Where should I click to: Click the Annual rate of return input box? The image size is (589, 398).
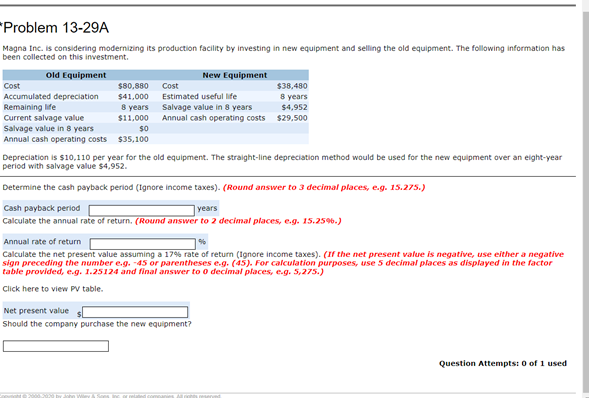coord(142,244)
